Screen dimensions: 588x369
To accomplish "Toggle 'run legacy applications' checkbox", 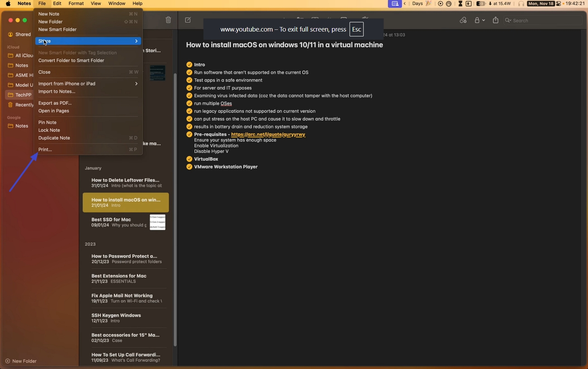I will 189,111.
